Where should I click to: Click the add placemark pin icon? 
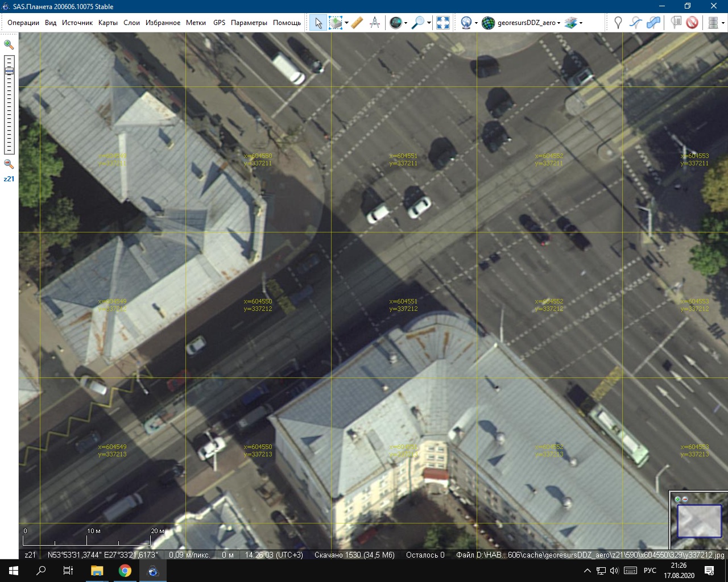pos(618,23)
